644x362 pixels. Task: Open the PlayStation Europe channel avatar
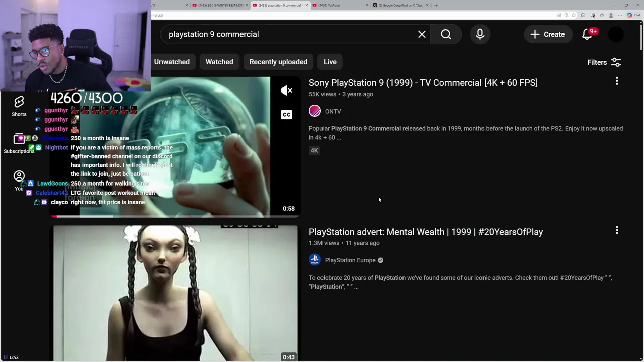315,260
